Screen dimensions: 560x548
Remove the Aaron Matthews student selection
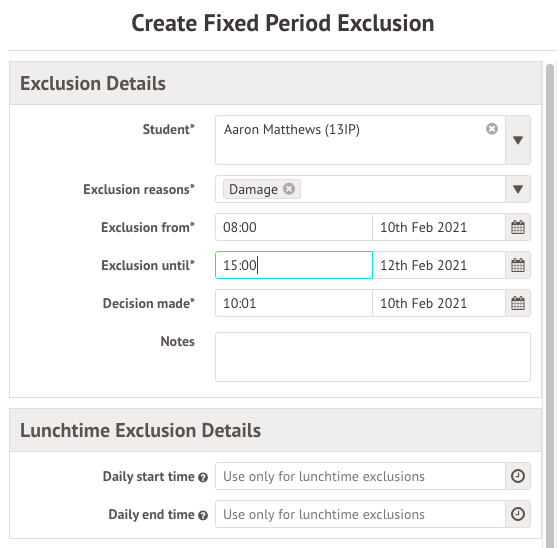click(x=492, y=129)
